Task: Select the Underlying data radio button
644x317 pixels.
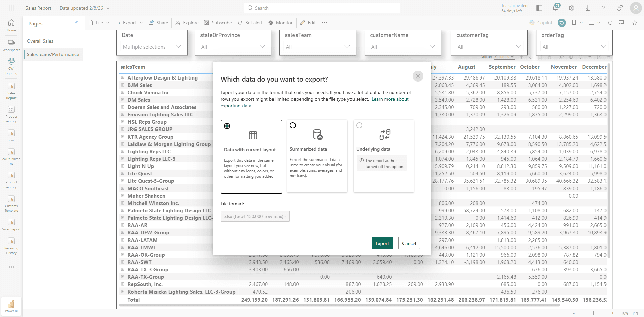Action: pos(359,125)
